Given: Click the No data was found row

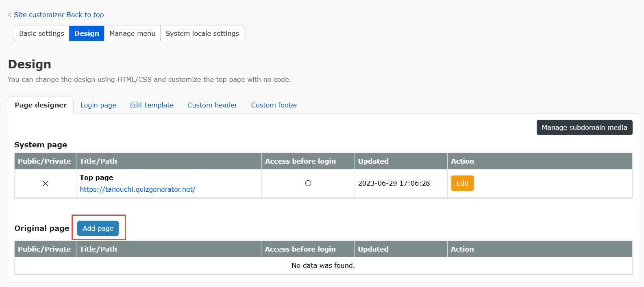Looking at the screenshot, I should 323,265.
